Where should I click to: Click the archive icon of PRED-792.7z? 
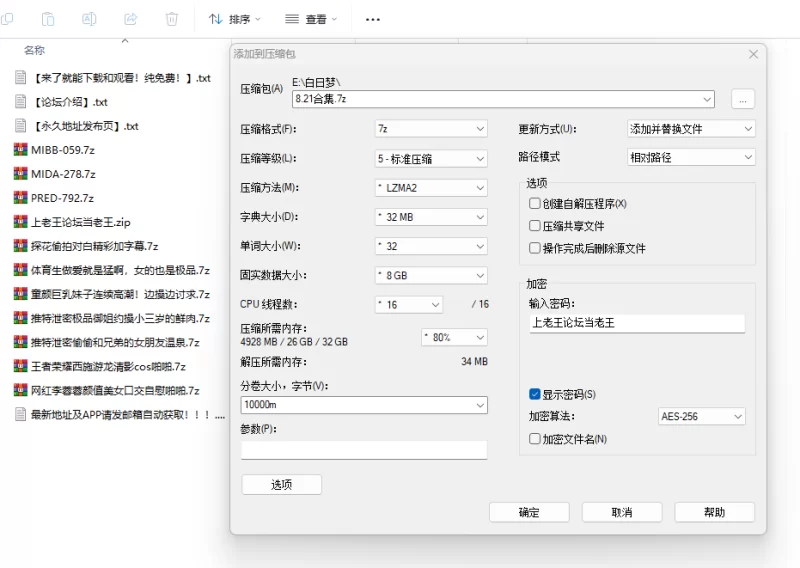click(20, 197)
